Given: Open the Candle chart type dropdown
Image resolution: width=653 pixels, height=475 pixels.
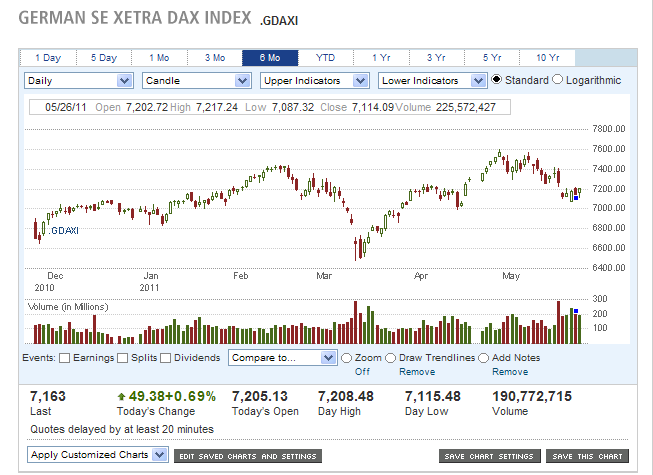Looking at the screenshot, I should pos(197,81).
